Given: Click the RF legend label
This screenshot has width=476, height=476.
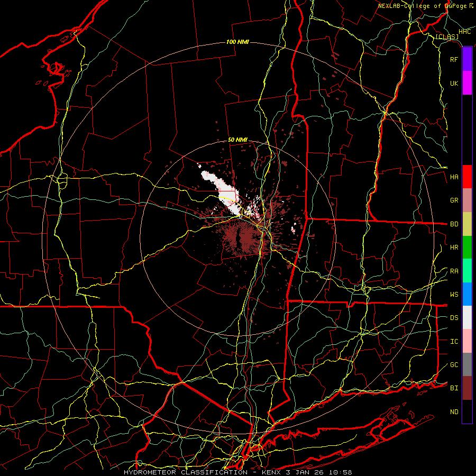Looking at the screenshot, I should coord(454,59).
